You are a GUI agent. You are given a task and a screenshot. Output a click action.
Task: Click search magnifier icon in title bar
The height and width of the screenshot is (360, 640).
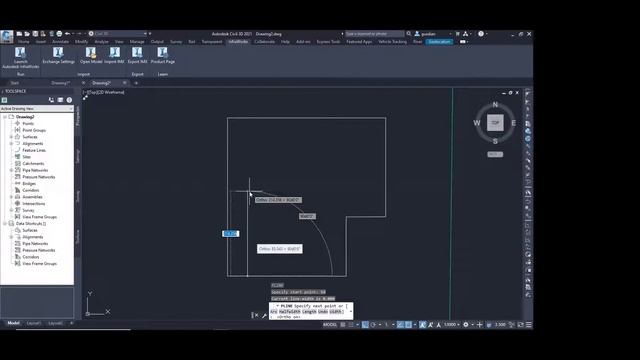point(409,34)
